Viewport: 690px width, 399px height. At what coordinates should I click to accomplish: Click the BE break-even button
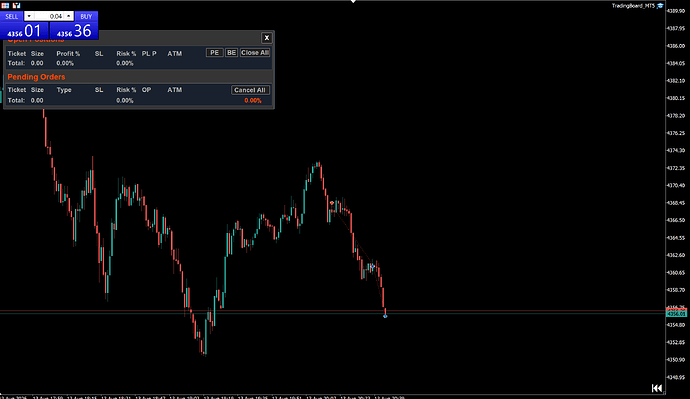pyautogui.click(x=231, y=53)
